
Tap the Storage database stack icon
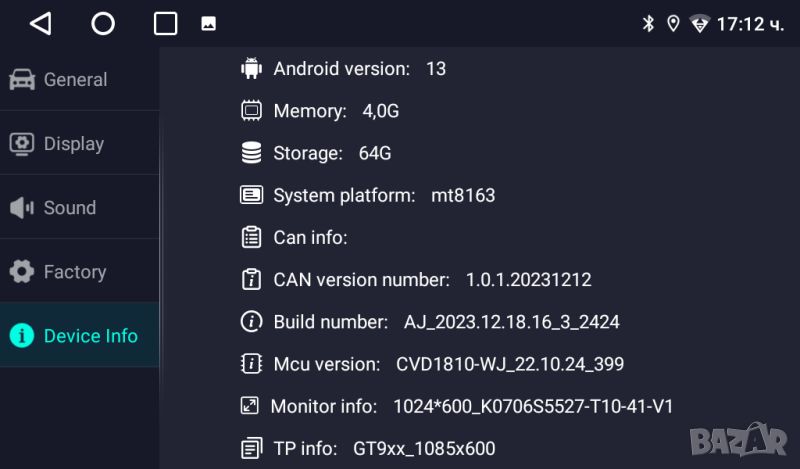click(x=251, y=153)
